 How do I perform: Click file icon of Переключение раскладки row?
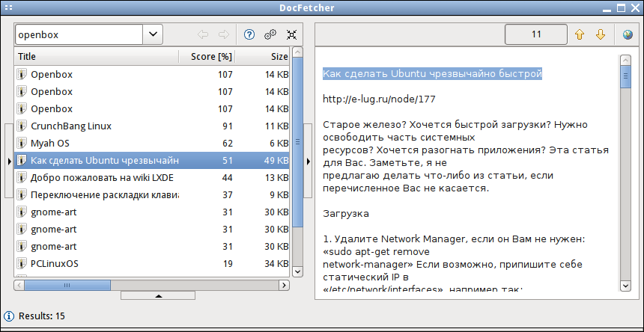click(x=22, y=194)
